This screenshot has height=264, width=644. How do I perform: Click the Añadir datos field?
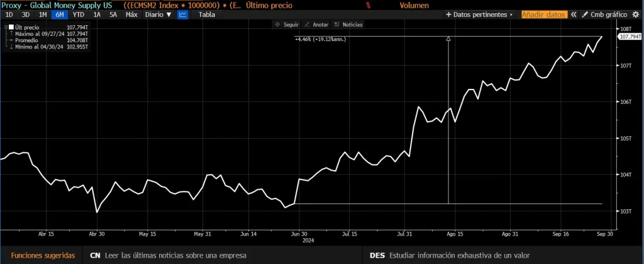[543, 14]
